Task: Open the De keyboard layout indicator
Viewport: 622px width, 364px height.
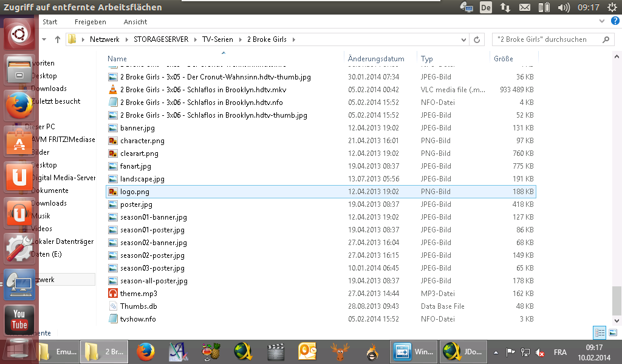Action: click(x=485, y=7)
